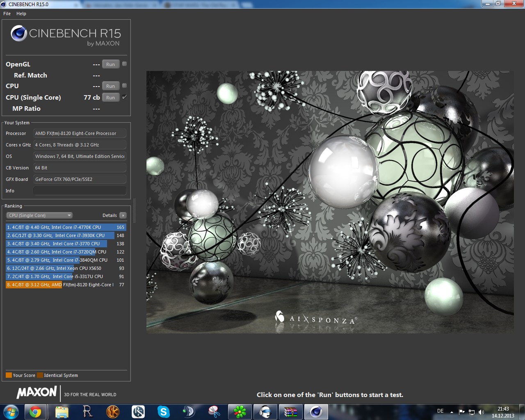This screenshot has height=420, width=525.
Task: Click the OpenGL label
Action: (x=18, y=64)
